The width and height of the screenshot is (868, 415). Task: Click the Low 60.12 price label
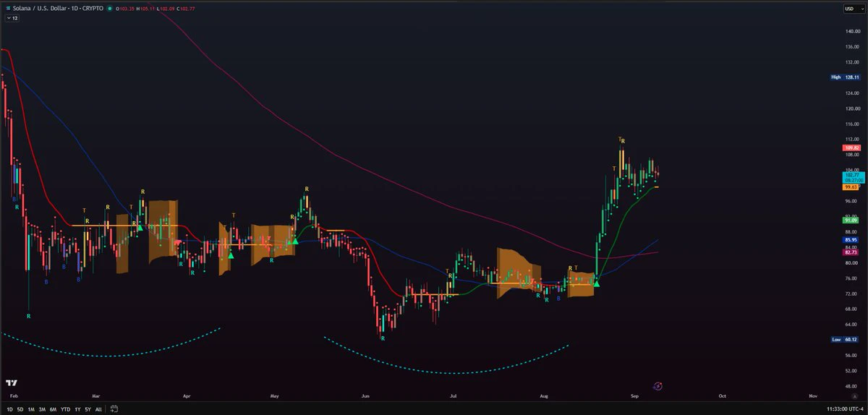coord(846,339)
